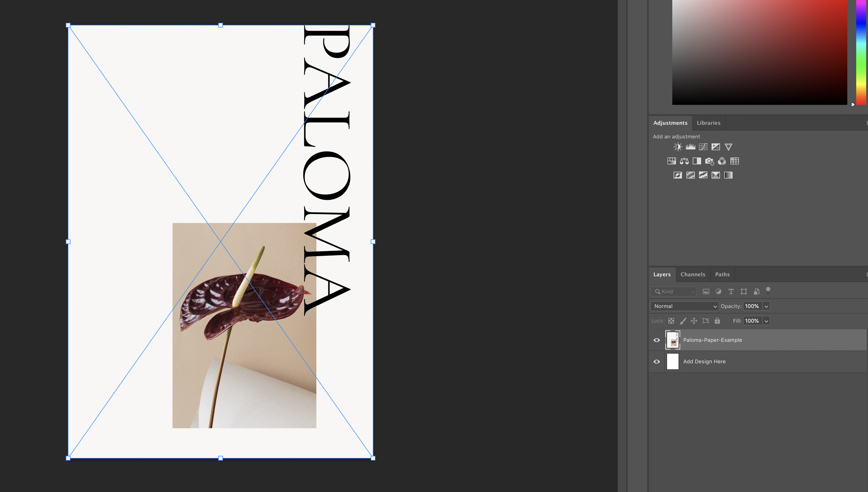Image resolution: width=868 pixels, height=492 pixels.
Task: Add a Brightness/Contrast adjustment
Action: pos(678,147)
